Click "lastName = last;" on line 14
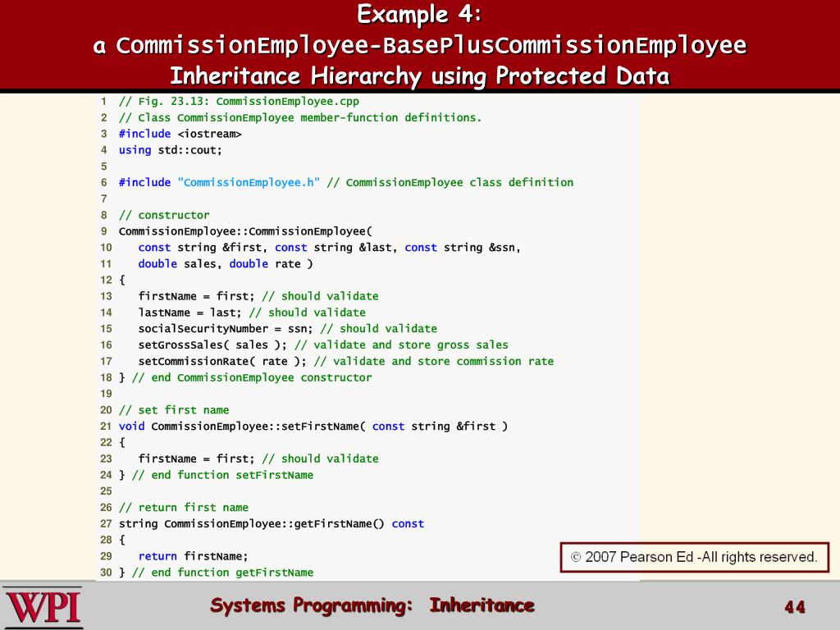 [x=190, y=313]
